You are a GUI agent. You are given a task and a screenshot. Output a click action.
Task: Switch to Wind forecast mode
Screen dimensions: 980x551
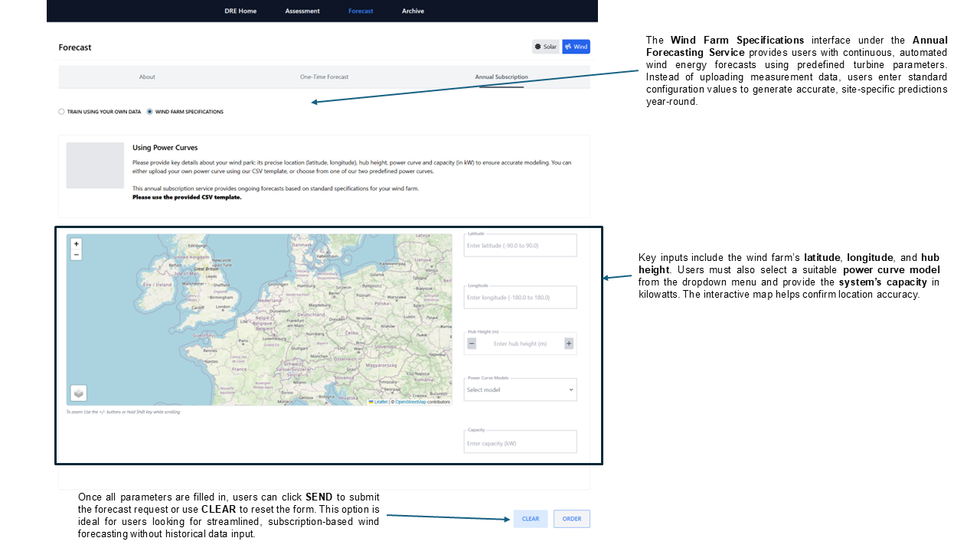[x=576, y=47]
